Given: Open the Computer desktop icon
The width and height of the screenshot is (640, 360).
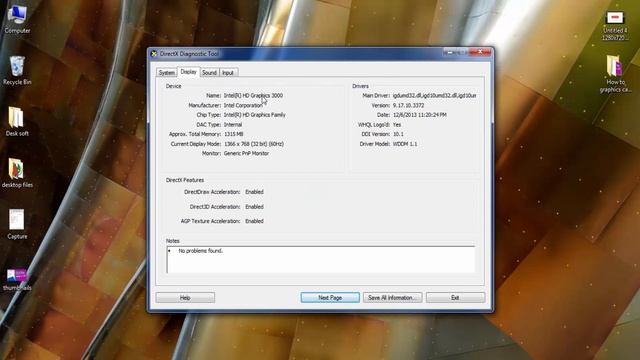Looking at the screenshot, I should tap(17, 19).
